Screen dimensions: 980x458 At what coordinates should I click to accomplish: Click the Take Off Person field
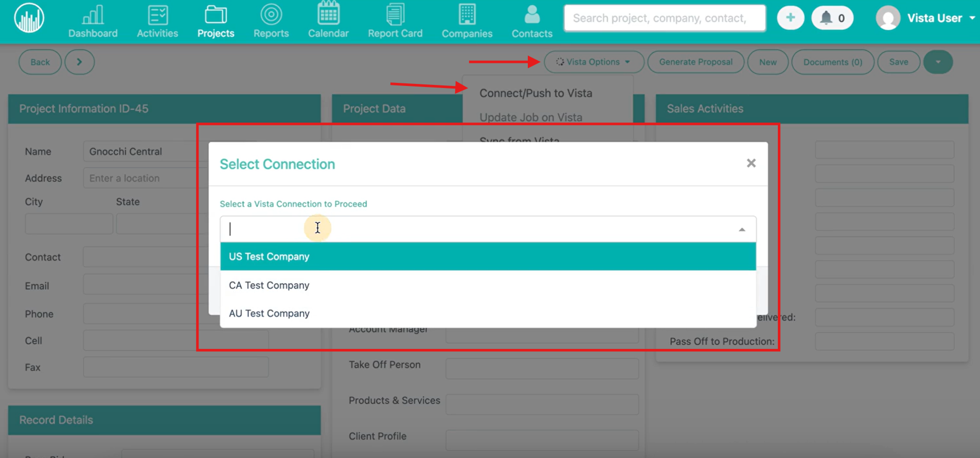pyautogui.click(x=542, y=368)
